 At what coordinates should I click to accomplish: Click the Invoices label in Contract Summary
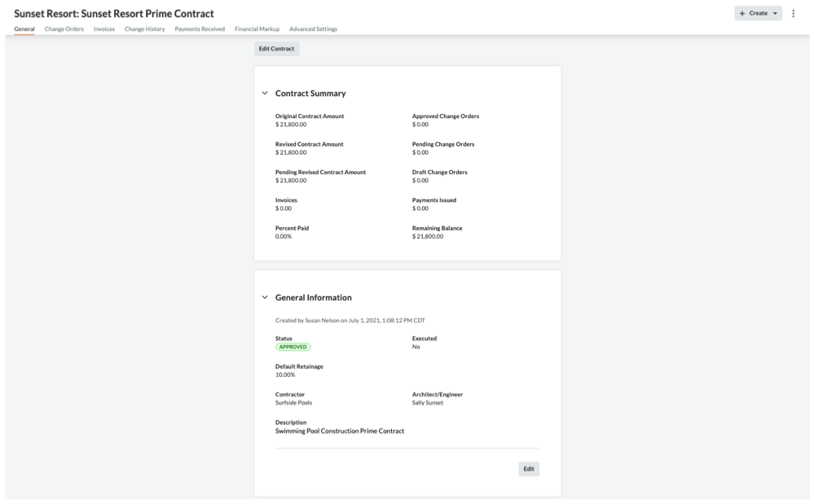pyautogui.click(x=286, y=200)
